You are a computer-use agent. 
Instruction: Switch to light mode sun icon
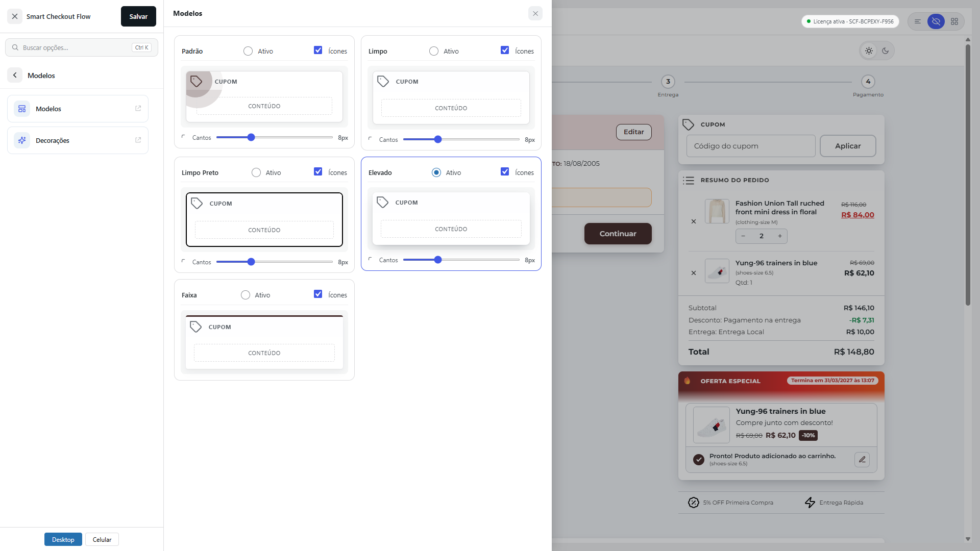coord(869,51)
